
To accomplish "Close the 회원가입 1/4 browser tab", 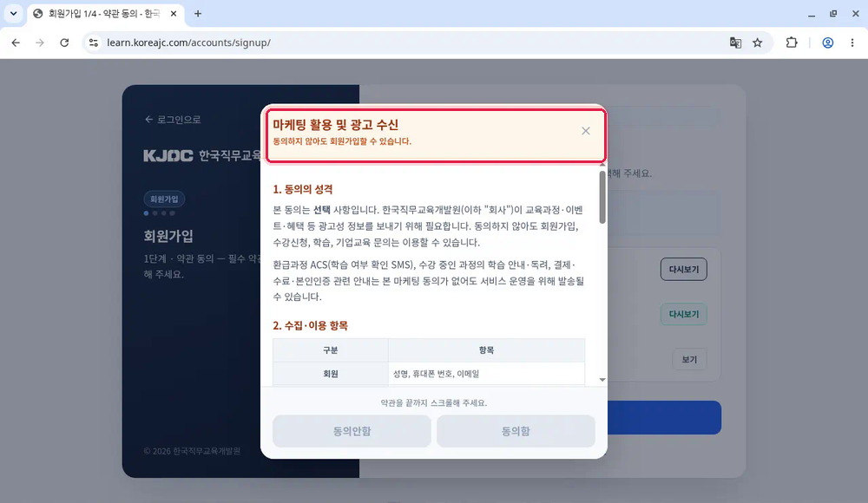I will (x=174, y=14).
